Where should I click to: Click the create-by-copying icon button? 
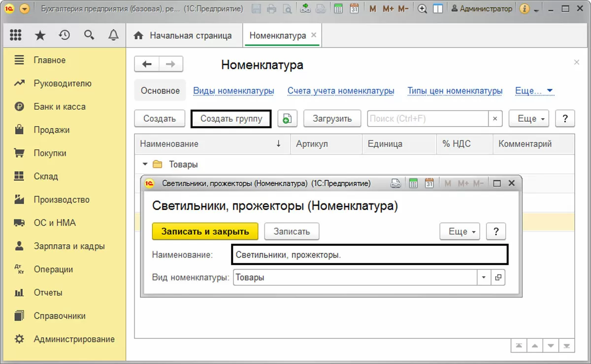click(287, 119)
